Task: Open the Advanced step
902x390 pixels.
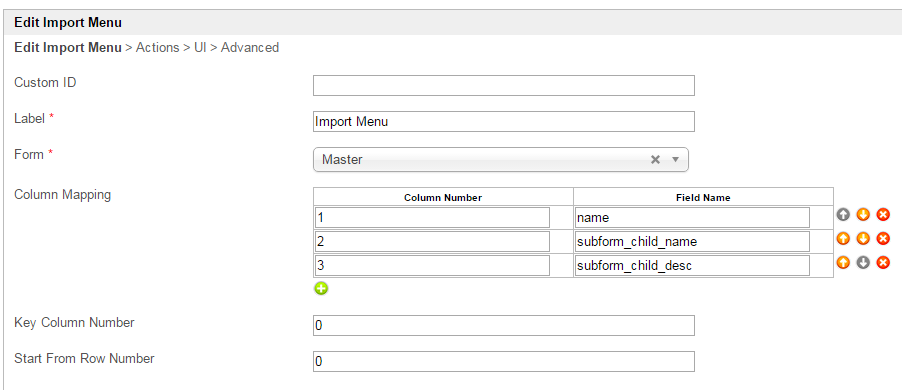Action: click(250, 47)
